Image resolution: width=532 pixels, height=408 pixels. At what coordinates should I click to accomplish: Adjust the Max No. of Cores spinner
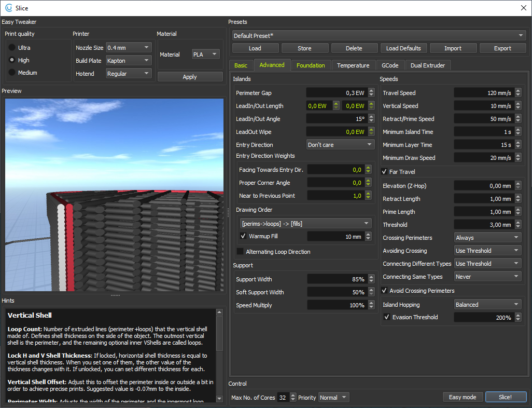coord(293,397)
